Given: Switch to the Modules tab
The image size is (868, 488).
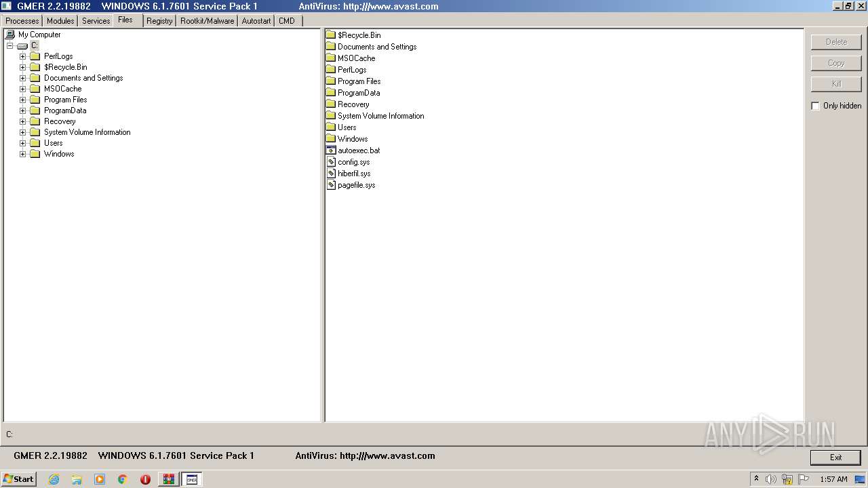Looking at the screenshot, I should (60, 21).
